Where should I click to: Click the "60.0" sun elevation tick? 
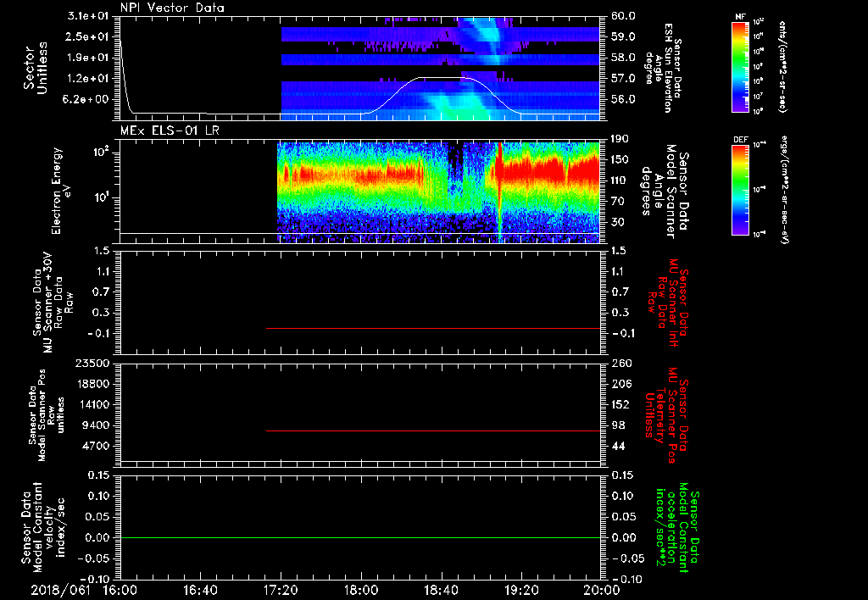pyautogui.click(x=623, y=16)
